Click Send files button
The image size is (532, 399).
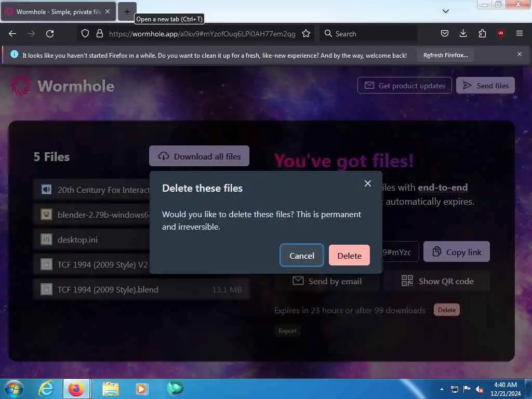tap(485, 86)
